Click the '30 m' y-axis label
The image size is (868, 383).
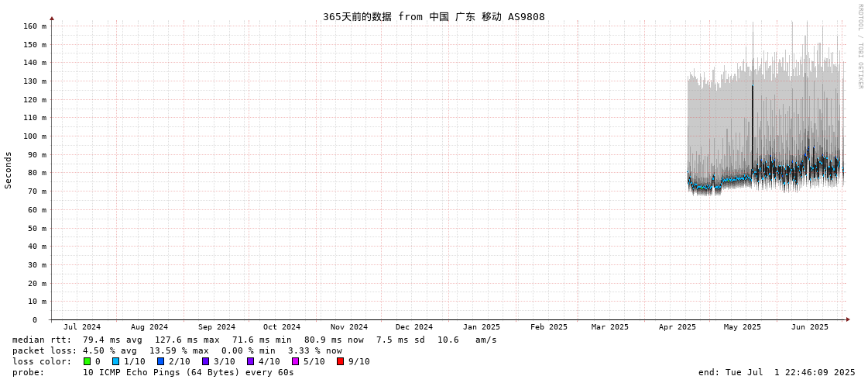(x=37, y=264)
